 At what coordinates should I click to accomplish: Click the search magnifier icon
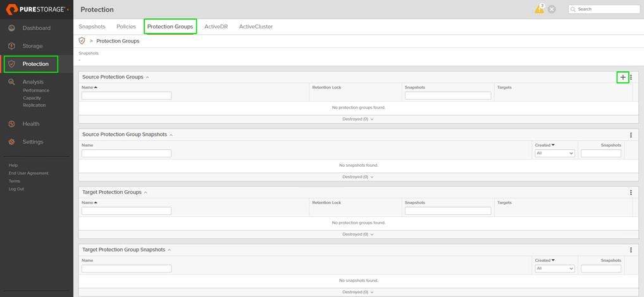(573, 9)
